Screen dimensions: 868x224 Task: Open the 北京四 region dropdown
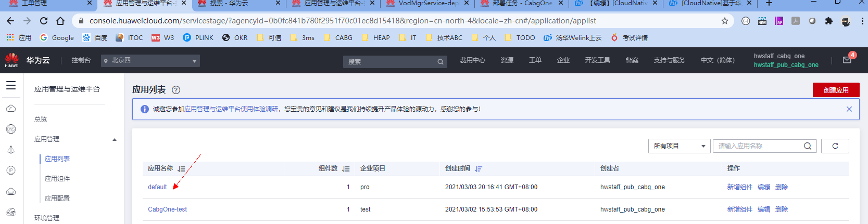click(150, 60)
